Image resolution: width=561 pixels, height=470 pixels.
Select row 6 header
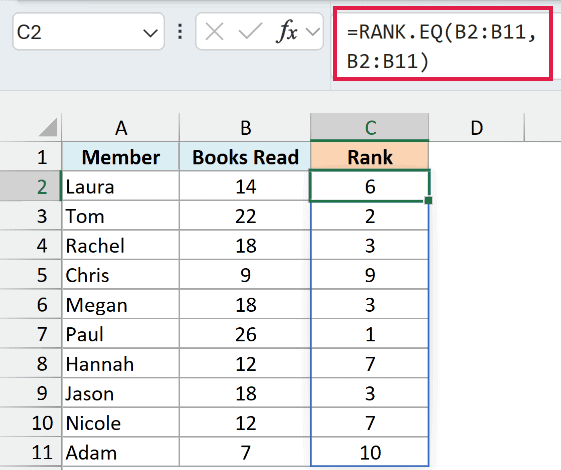tap(31, 304)
